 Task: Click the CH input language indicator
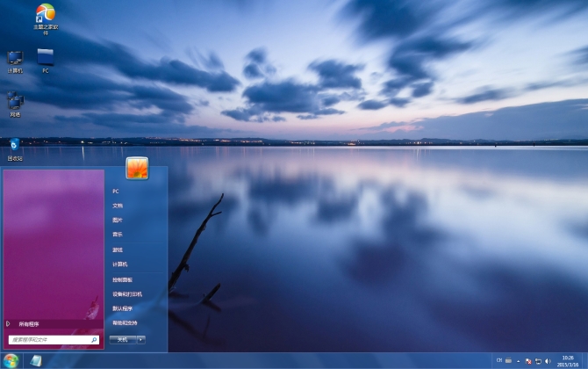point(499,360)
